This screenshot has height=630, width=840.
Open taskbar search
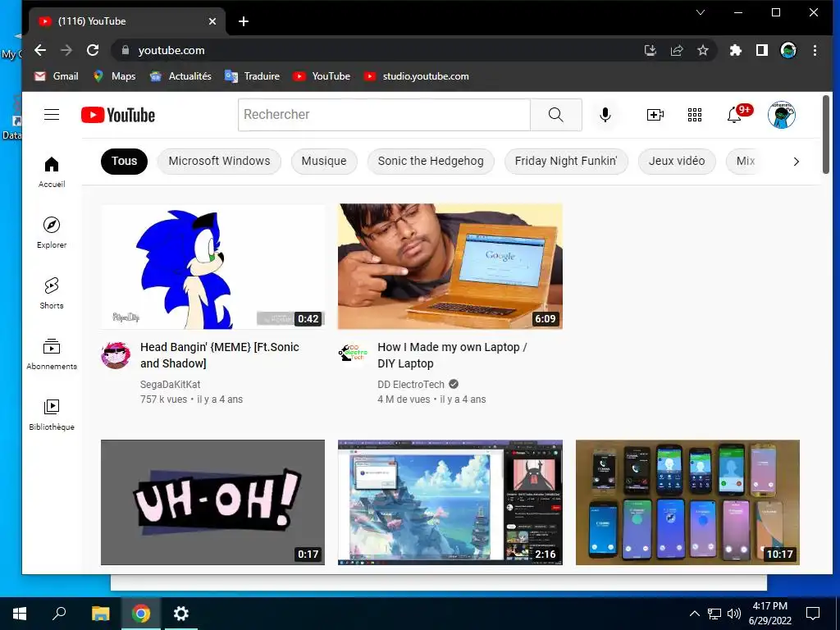59,614
